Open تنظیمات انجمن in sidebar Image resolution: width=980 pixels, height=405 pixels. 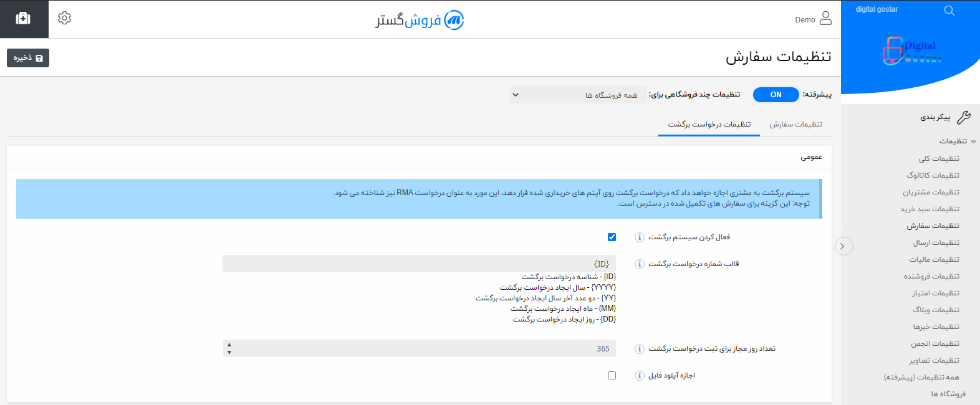(935, 344)
